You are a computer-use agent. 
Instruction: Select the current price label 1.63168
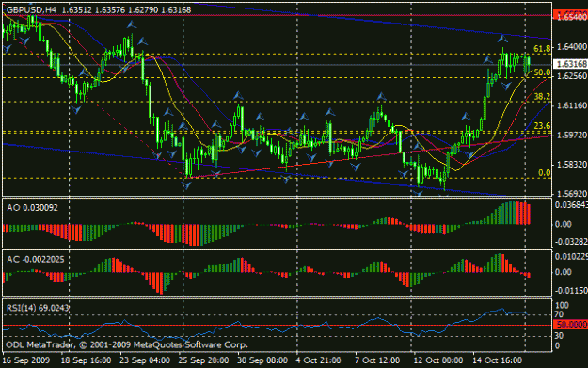(571, 64)
